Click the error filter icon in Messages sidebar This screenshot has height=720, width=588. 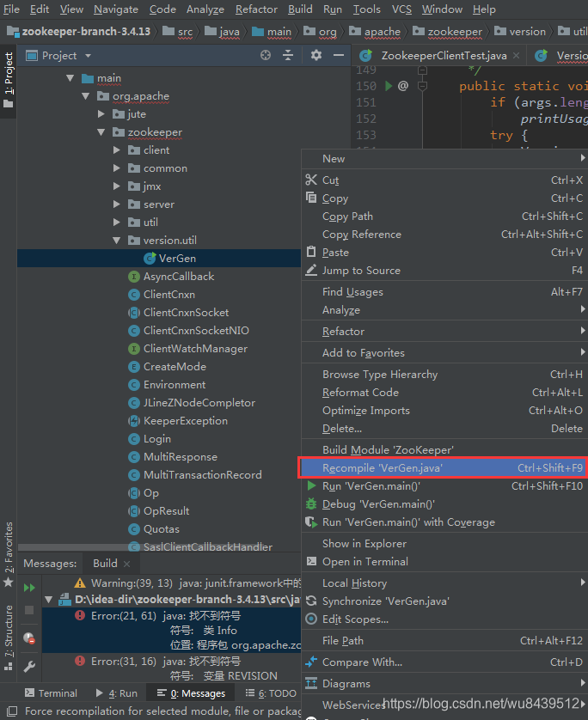pos(29,638)
